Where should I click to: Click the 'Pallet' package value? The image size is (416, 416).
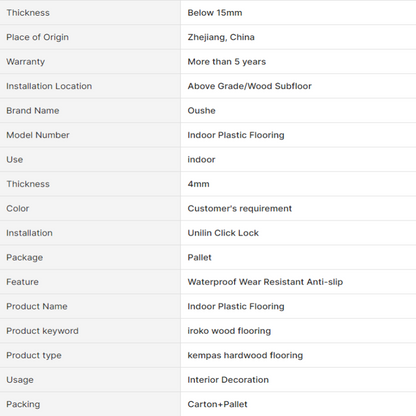point(199,257)
